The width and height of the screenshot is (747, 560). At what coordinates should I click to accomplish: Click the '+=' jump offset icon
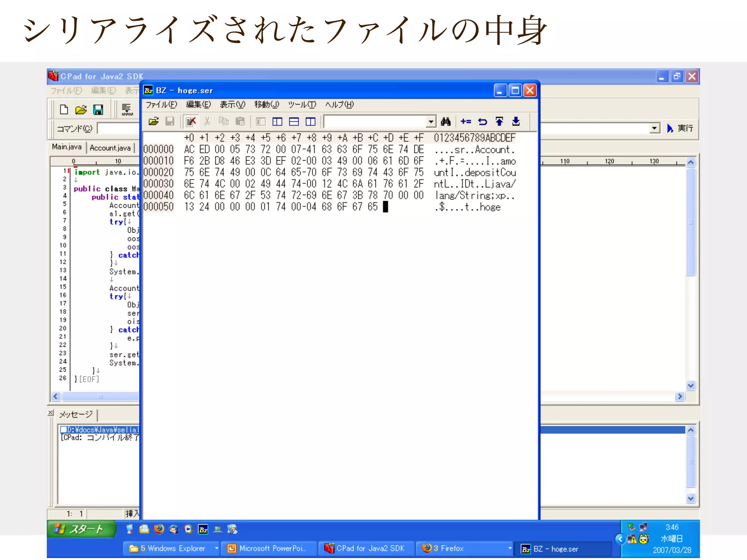pos(466,121)
